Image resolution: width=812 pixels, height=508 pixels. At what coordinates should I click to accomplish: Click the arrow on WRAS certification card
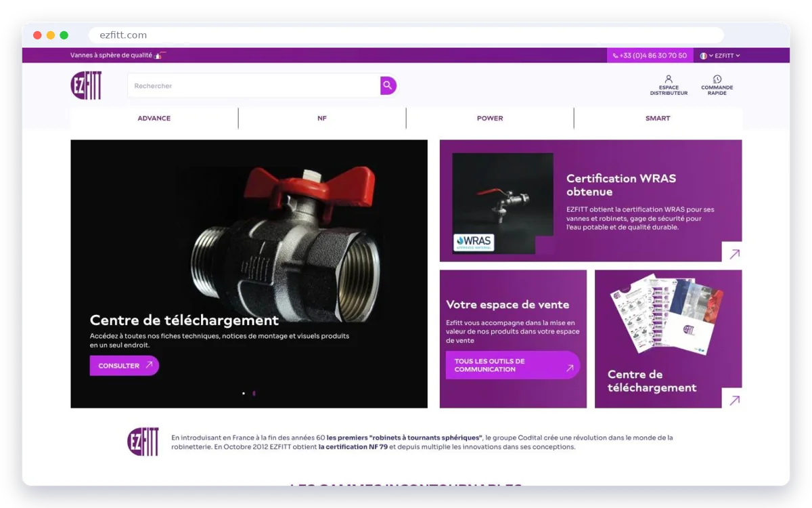(x=734, y=253)
